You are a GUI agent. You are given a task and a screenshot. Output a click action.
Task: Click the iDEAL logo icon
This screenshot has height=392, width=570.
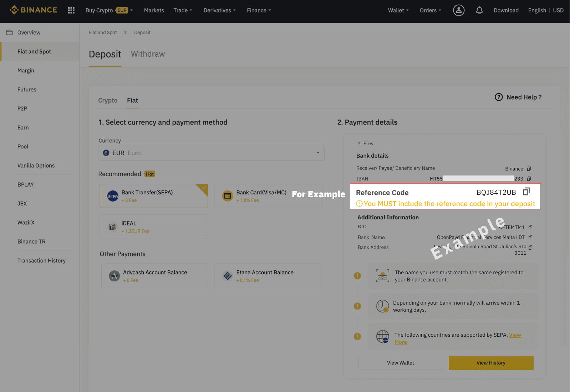coord(113,227)
